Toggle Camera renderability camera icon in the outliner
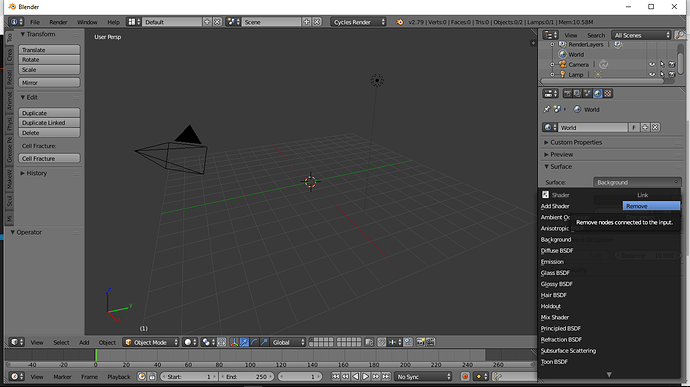This screenshot has width=690, height=387. (672, 64)
